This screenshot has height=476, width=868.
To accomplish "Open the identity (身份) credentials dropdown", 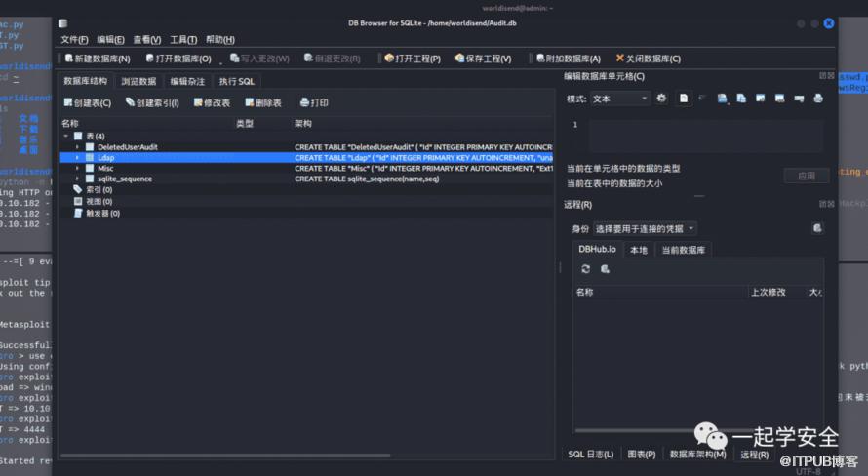I will [x=645, y=228].
